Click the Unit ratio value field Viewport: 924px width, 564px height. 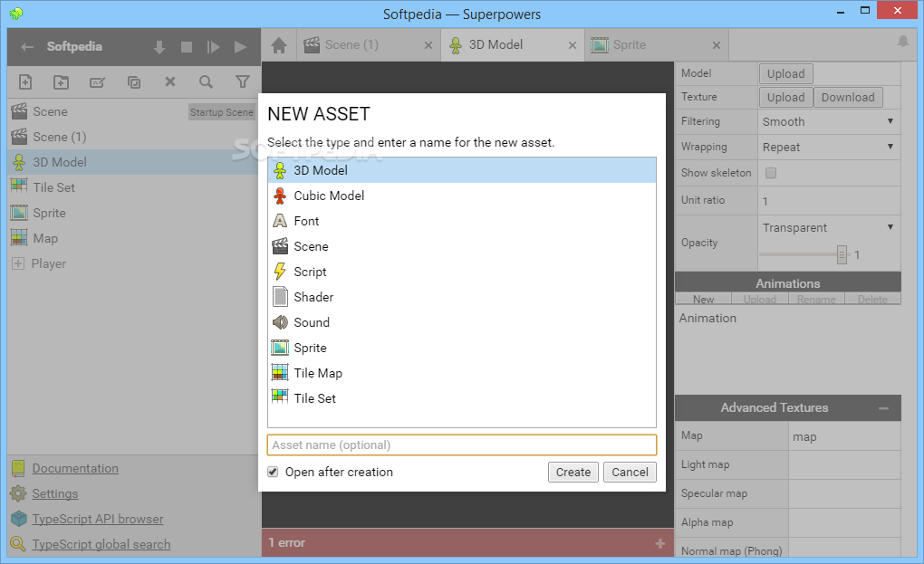click(829, 201)
